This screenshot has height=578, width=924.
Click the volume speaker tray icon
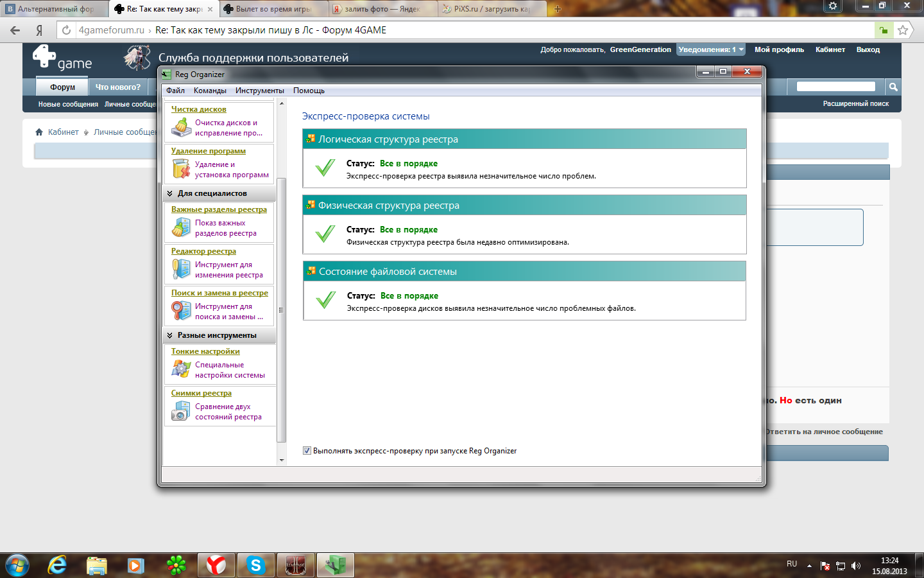(855, 566)
